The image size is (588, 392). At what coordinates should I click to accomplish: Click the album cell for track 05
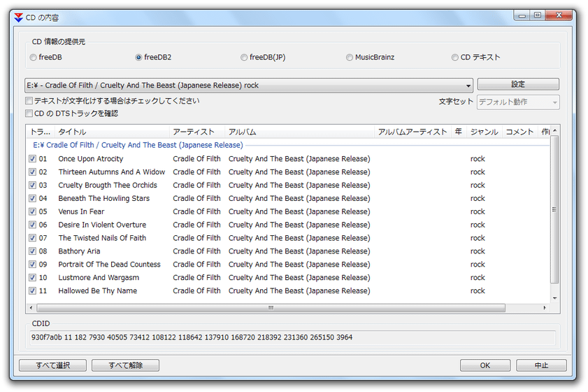(299, 211)
